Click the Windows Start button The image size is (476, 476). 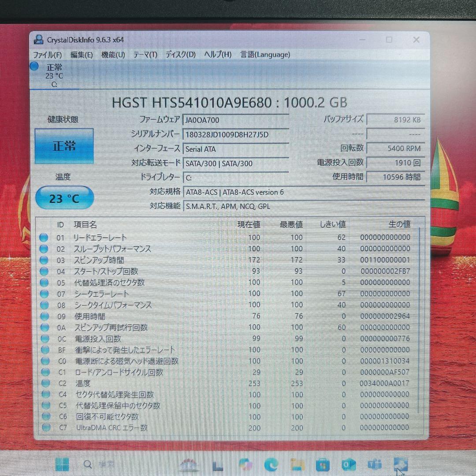[x=62, y=464]
